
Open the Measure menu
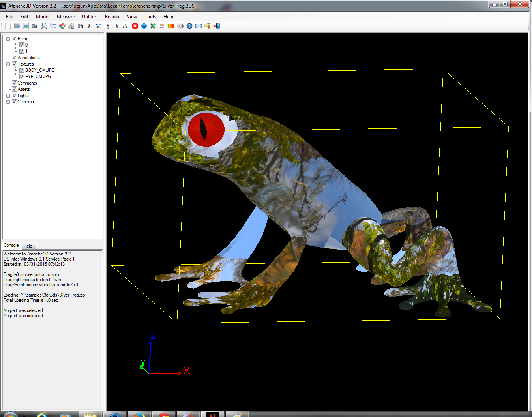pos(66,17)
